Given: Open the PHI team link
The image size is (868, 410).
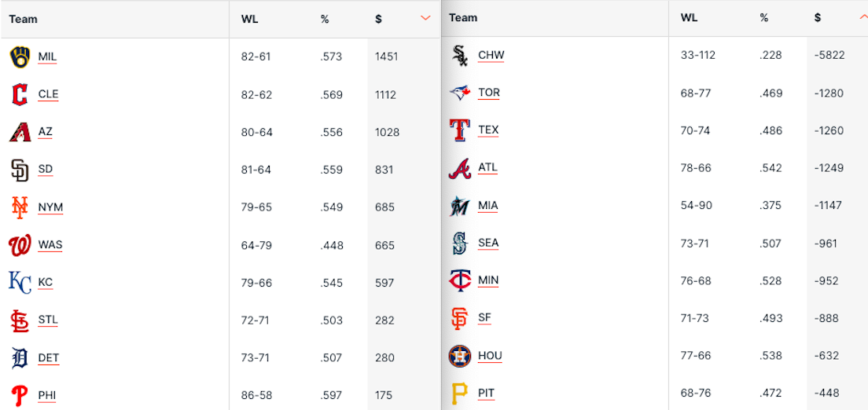Looking at the screenshot, I should coord(47,394).
